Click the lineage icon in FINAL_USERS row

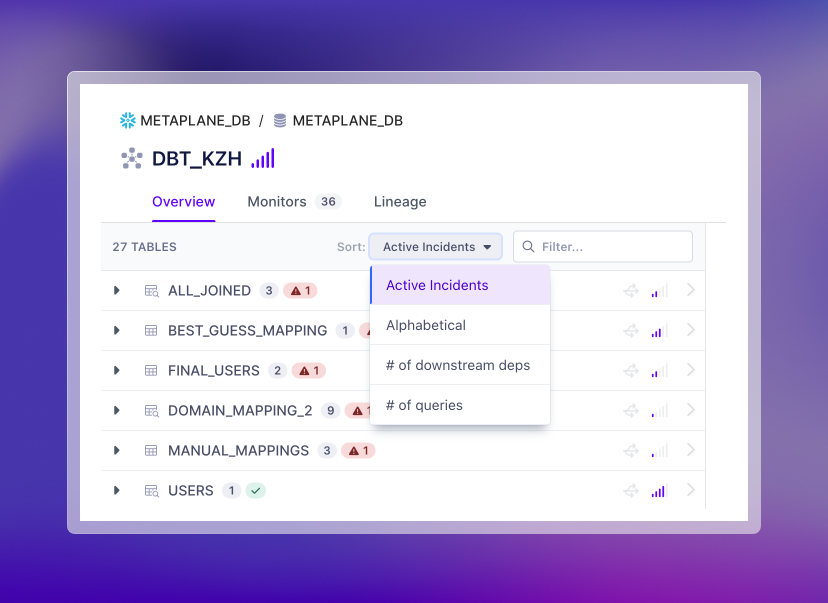tap(631, 371)
